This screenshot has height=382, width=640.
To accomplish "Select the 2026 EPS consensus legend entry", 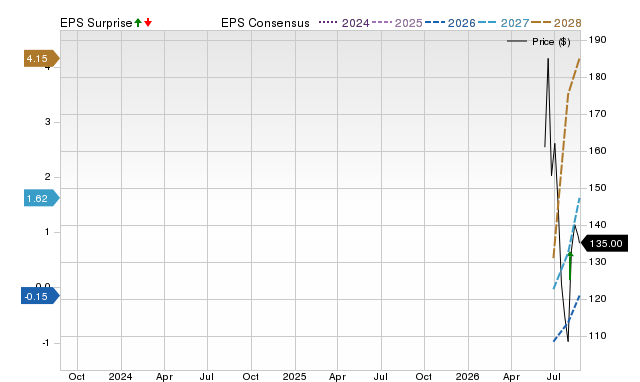I will (x=450, y=23).
